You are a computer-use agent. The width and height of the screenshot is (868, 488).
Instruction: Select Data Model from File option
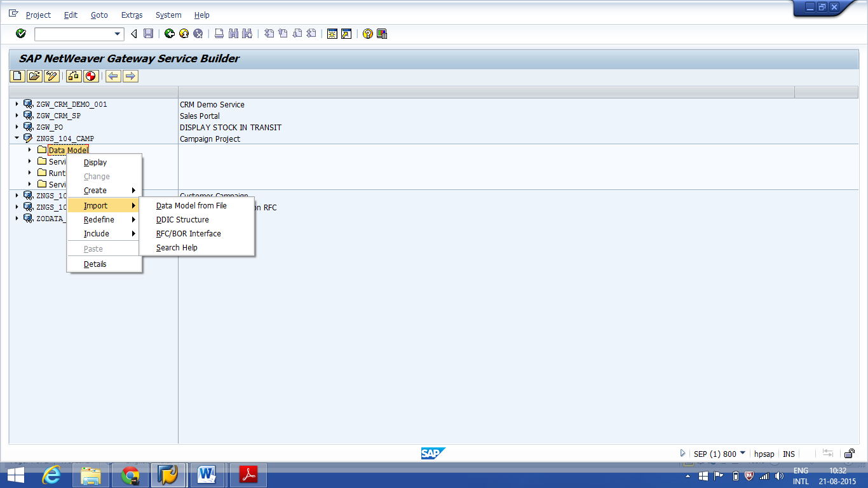coord(193,205)
